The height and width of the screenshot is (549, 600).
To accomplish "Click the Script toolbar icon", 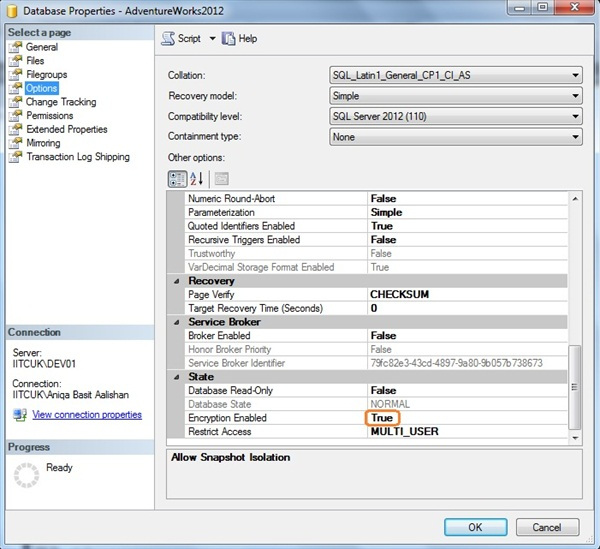I will point(168,39).
